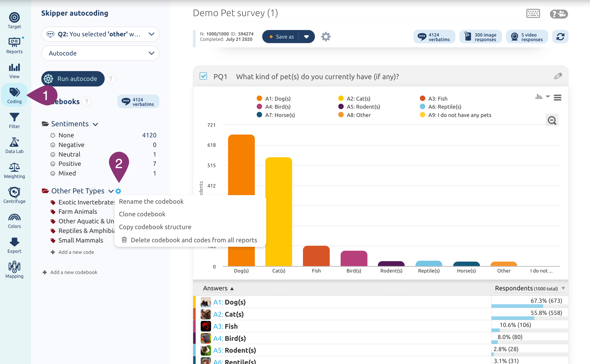Click Other Pet Types codebook gear
This screenshot has width=590, height=364.
pos(118,191)
